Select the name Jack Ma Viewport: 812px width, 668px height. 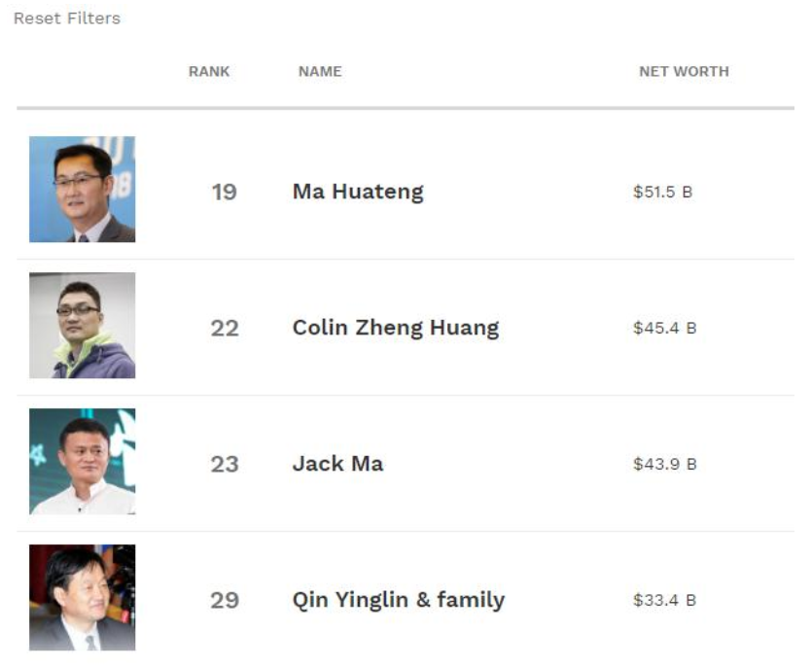(x=337, y=464)
